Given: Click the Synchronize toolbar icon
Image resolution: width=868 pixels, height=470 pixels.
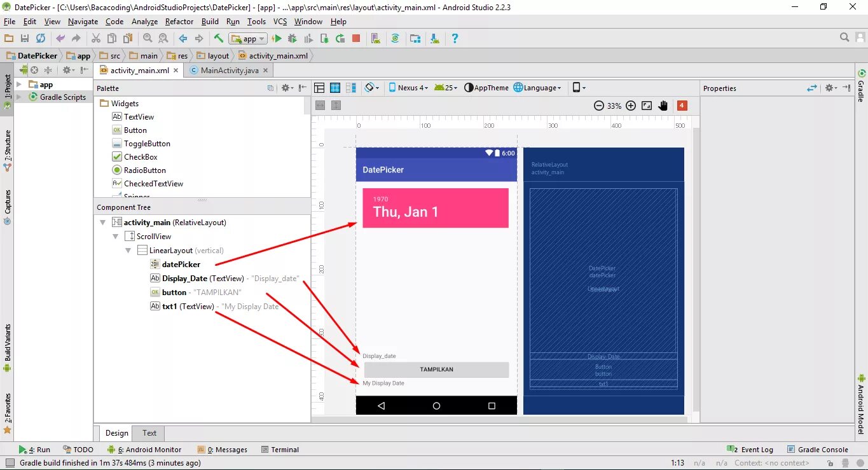Looking at the screenshot, I should pyautogui.click(x=41, y=38).
